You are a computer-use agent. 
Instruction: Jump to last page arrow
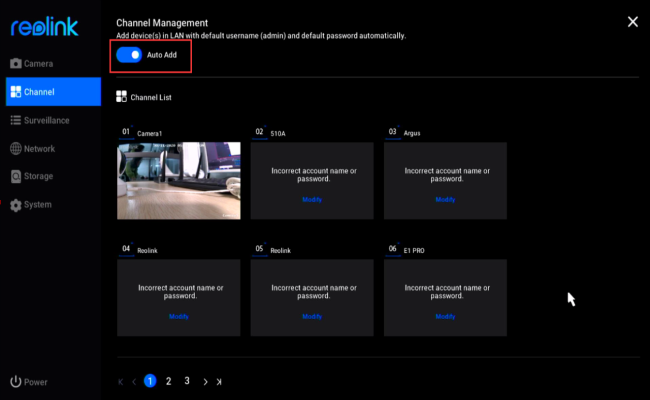219,382
